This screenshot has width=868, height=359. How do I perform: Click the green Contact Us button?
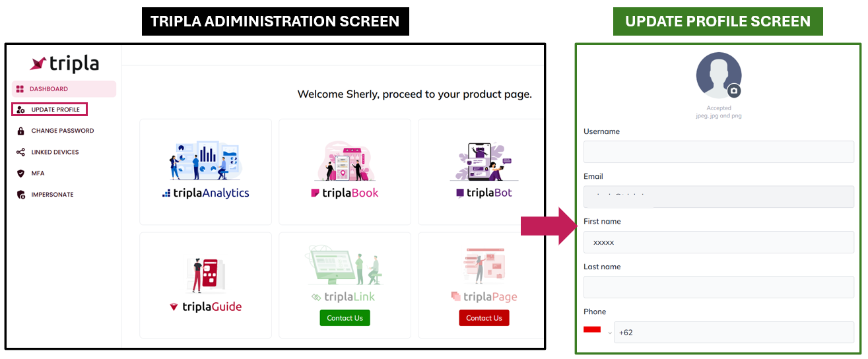(x=345, y=318)
